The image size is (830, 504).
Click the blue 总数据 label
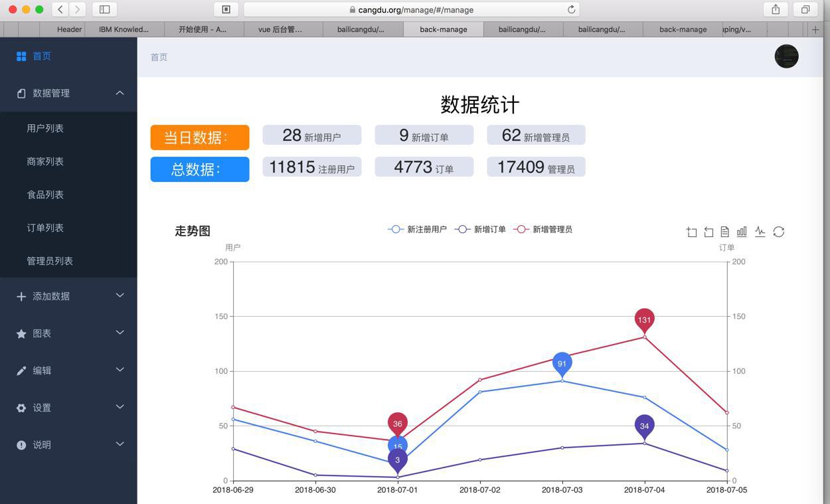pyautogui.click(x=200, y=169)
